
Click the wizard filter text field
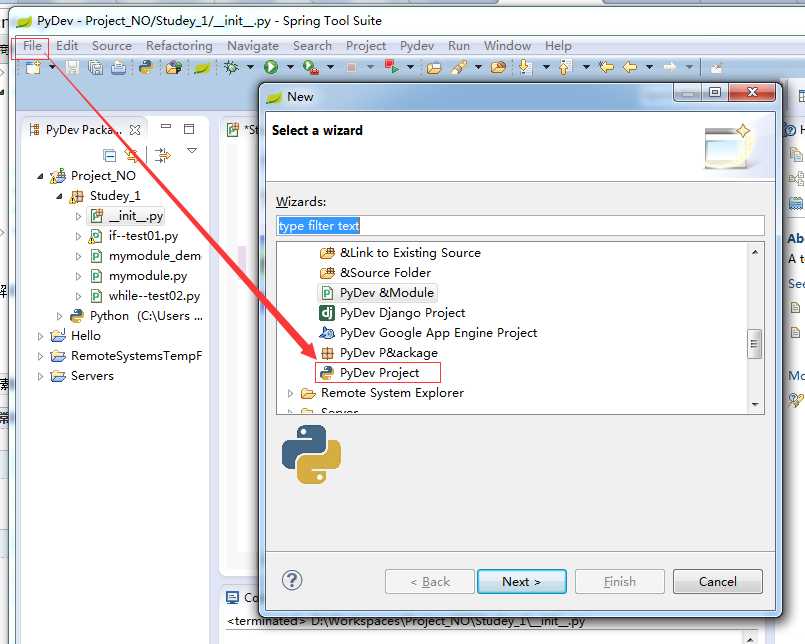point(520,226)
